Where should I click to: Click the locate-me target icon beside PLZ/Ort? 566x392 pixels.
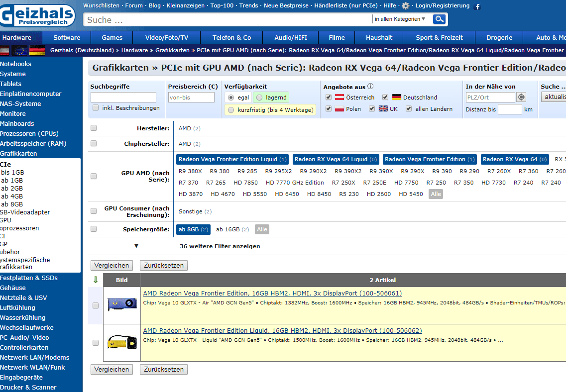click(521, 97)
